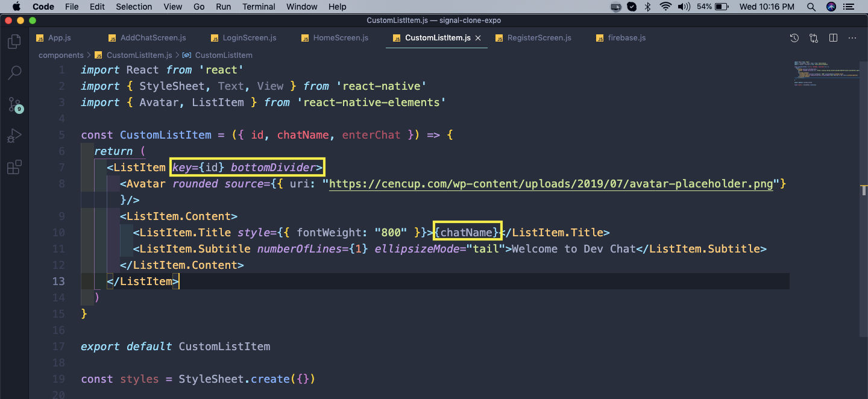The width and height of the screenshot is (868, 399).
Task: Click ellipsizeMode="tail" attribute
Action: tap(440, 249)
